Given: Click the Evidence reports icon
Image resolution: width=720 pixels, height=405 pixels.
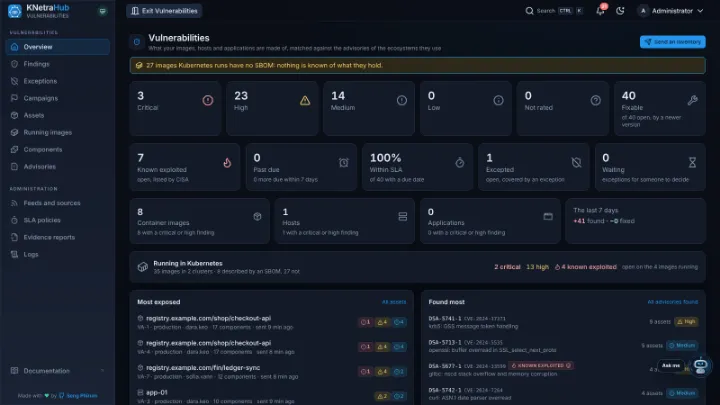Looking at the screenshot, I should 15,237.
